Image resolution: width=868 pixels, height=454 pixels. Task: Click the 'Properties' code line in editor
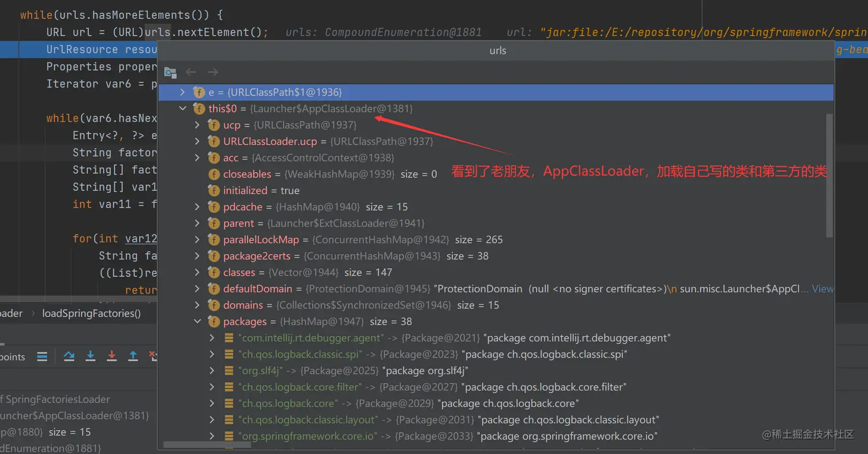click(x=102, y=67)
